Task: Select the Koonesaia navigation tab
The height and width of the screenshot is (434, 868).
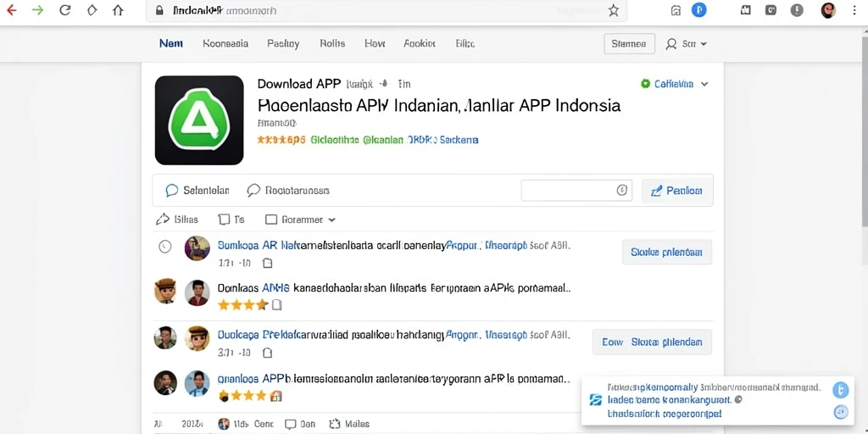Action: (225, 43)
